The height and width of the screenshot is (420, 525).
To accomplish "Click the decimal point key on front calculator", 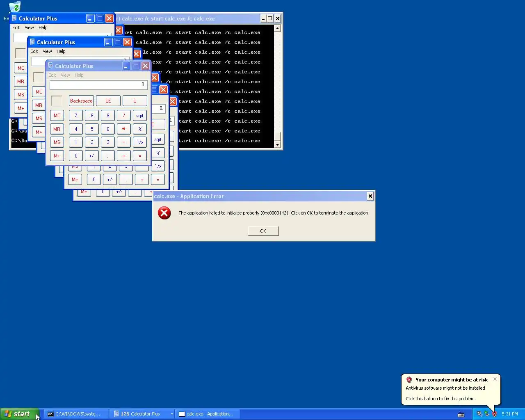I will pos(108,156).
